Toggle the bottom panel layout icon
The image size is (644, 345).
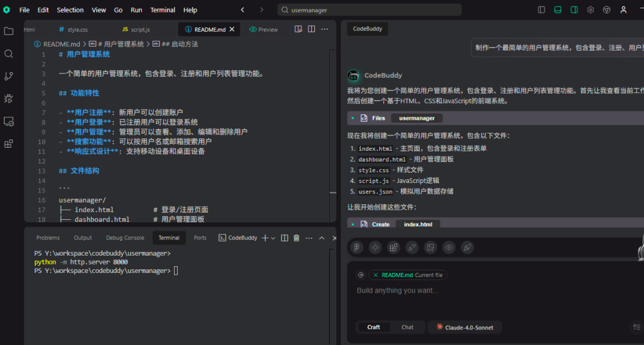point(558,10)
